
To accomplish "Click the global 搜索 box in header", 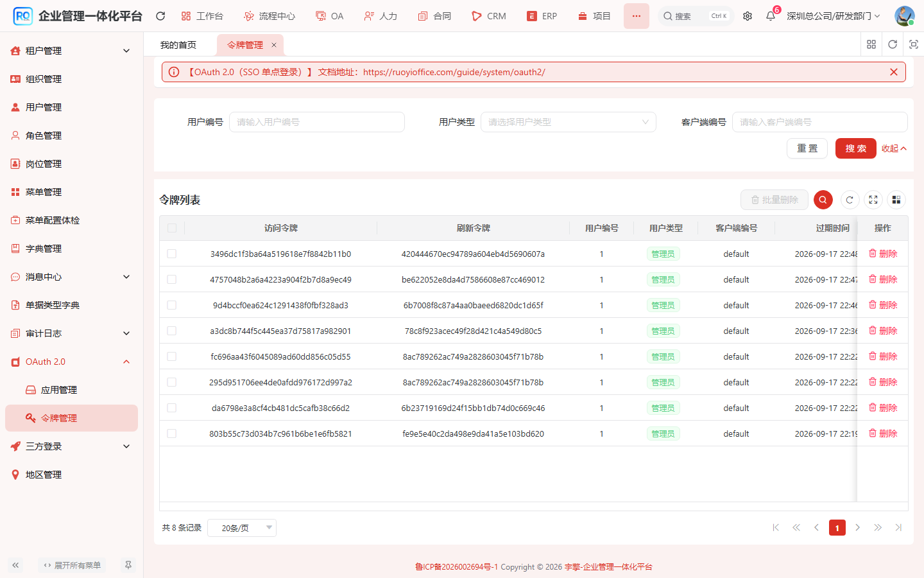I will (x=696, y=16).
